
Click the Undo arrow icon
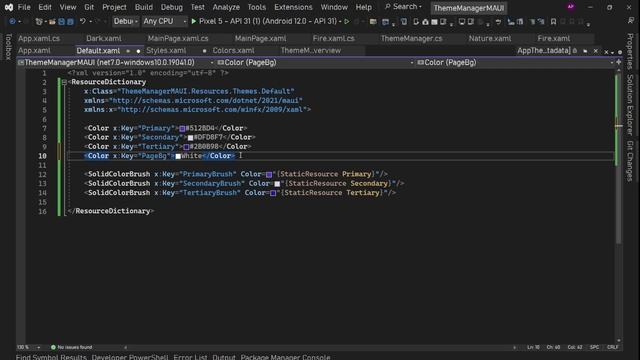(x=82, y=22)
